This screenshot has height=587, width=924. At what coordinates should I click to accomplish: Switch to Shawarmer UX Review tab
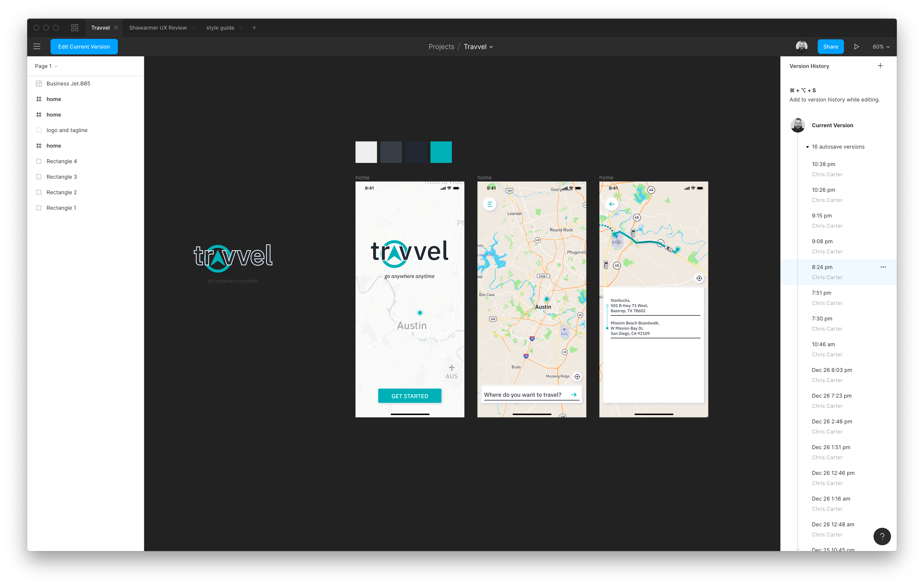[x=158, y=28]
